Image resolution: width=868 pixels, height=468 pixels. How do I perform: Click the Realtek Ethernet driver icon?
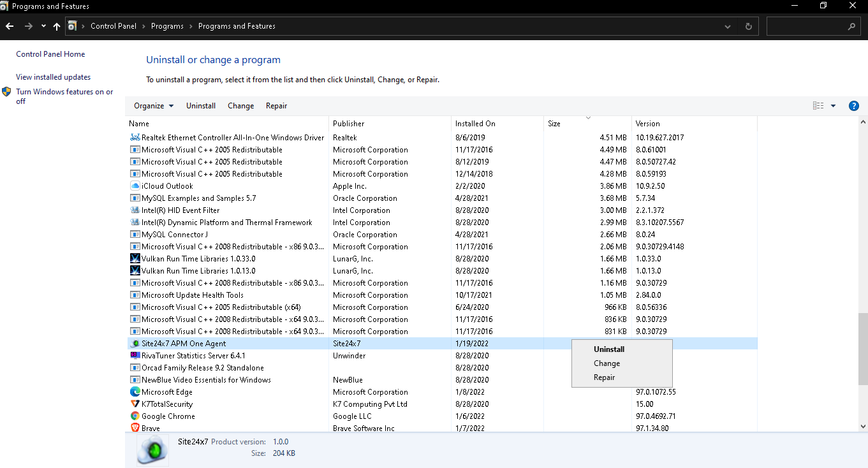point(135,137)
